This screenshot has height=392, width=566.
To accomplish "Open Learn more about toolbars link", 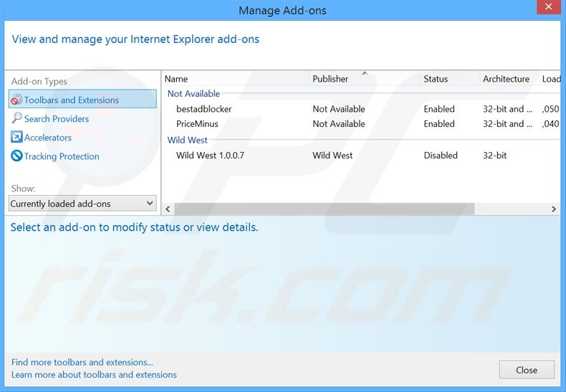I will 94,374.
